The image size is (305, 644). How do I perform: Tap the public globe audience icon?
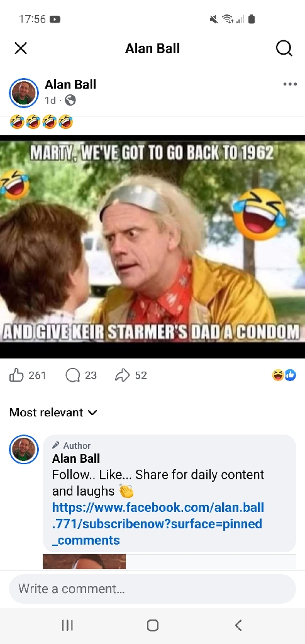point(70,100)
